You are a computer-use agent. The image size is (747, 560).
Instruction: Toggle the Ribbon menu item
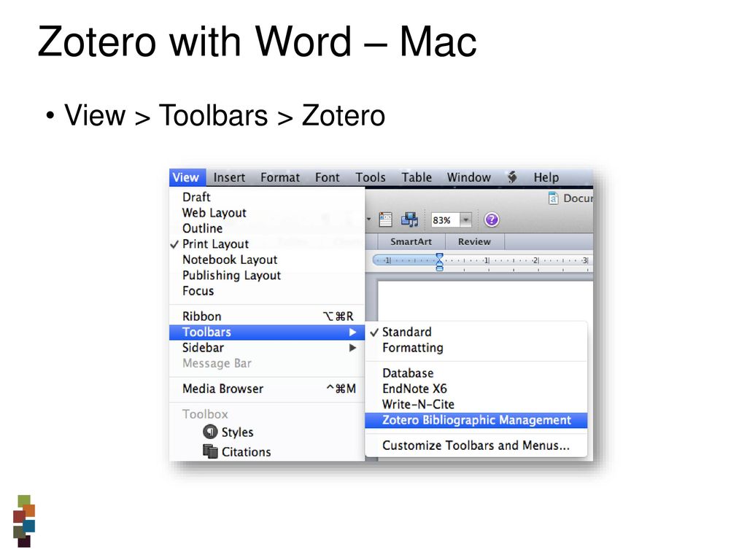coord(267,316)
